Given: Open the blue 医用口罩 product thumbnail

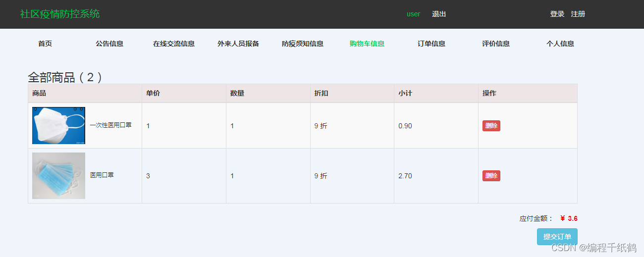Looking at the screenshot, I should 58,176.
